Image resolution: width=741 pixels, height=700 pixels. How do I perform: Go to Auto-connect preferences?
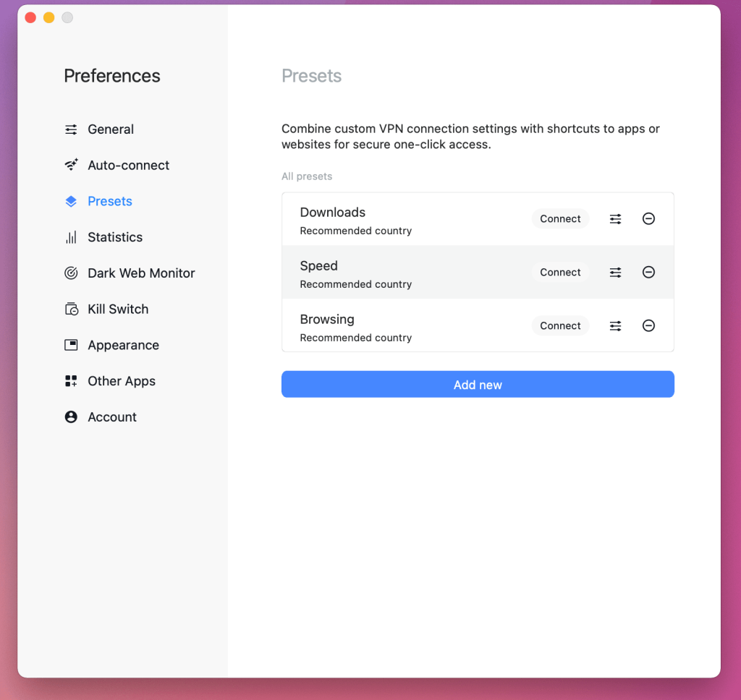(x=129, y=166)
